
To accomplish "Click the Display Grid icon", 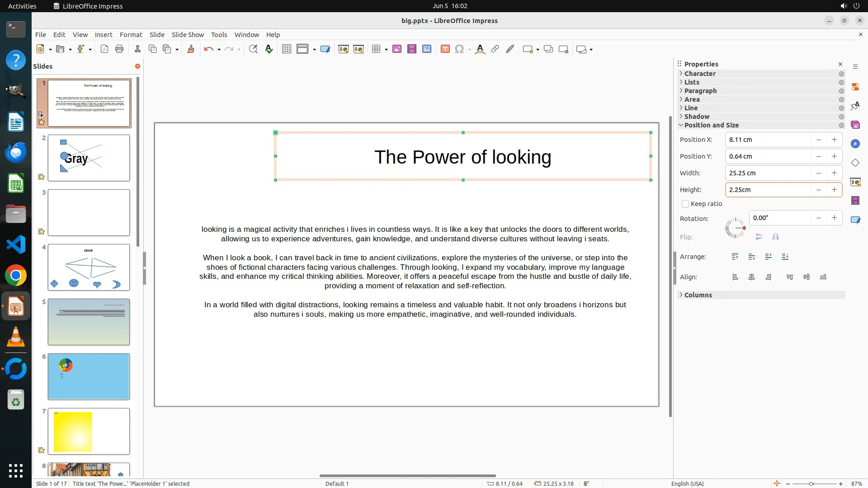I will tap(286, 49).
